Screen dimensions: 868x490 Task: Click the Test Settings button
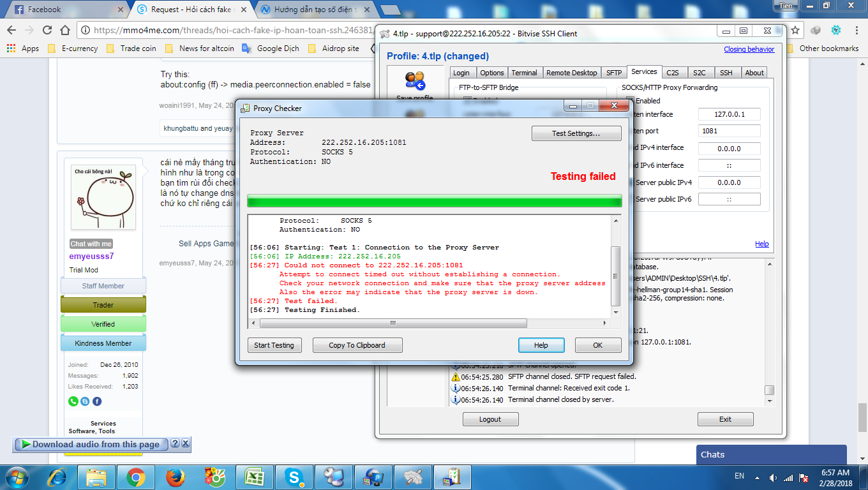tap(576, 133)
